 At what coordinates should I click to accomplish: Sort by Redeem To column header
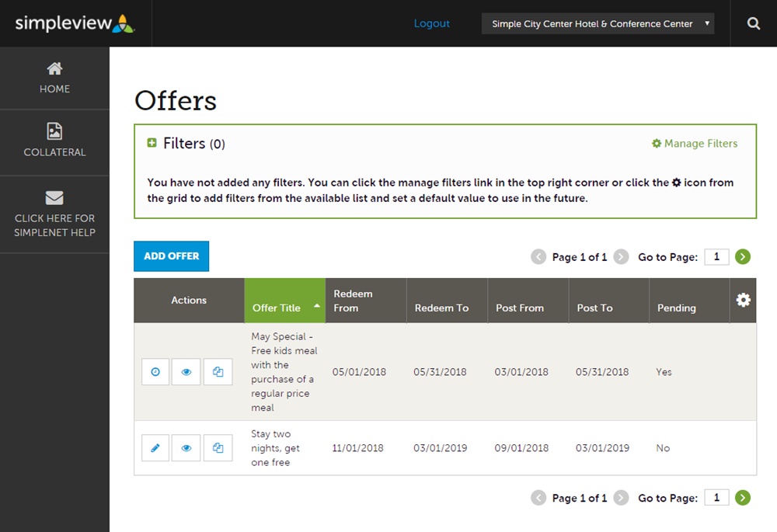pyautogui.click(x=447, y=301)
